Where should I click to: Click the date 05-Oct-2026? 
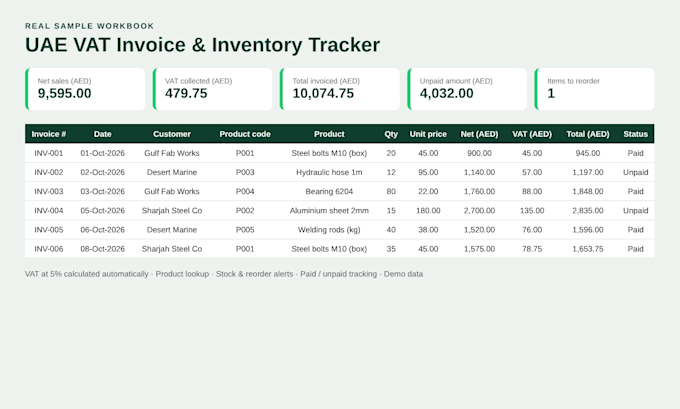[102, 210]
